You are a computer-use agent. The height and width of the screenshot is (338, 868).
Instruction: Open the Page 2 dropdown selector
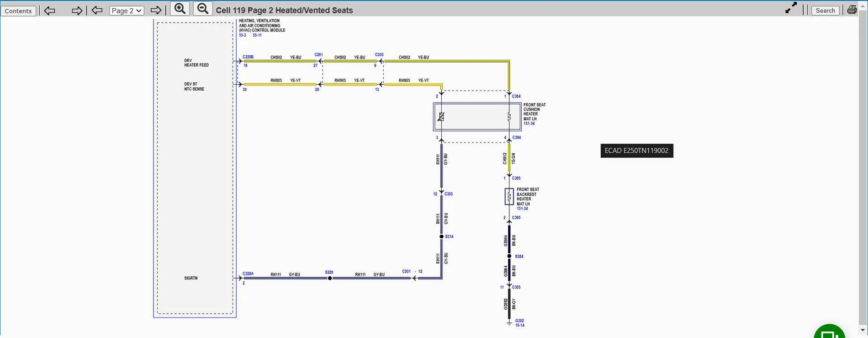click(127, 11)
